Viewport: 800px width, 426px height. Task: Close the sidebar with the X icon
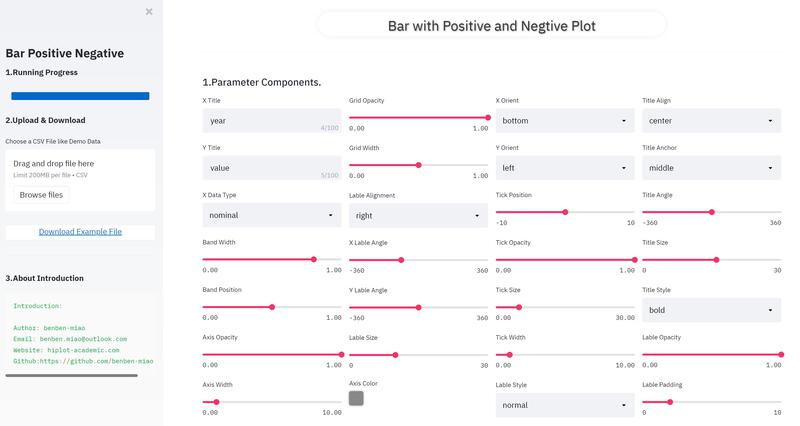pos(149,12)
